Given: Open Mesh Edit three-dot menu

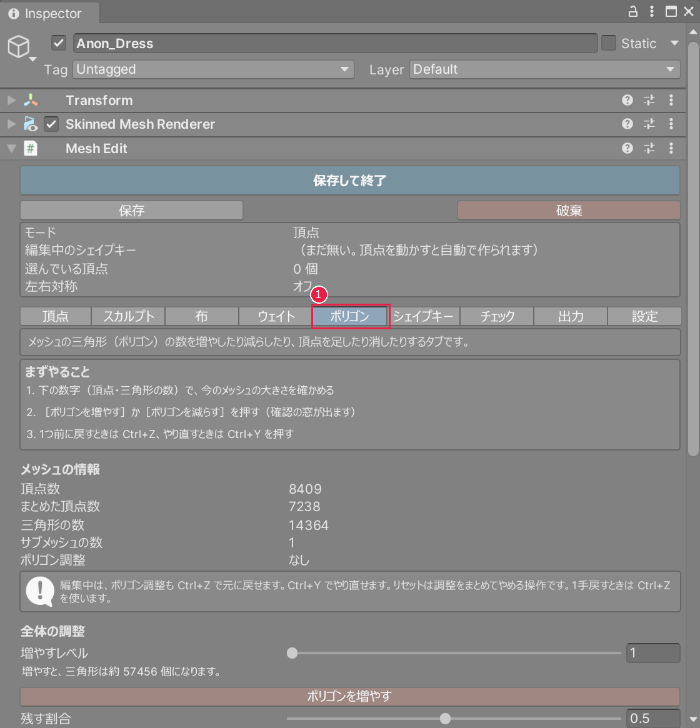Looking at the screenshot, I should click(671, 148).
